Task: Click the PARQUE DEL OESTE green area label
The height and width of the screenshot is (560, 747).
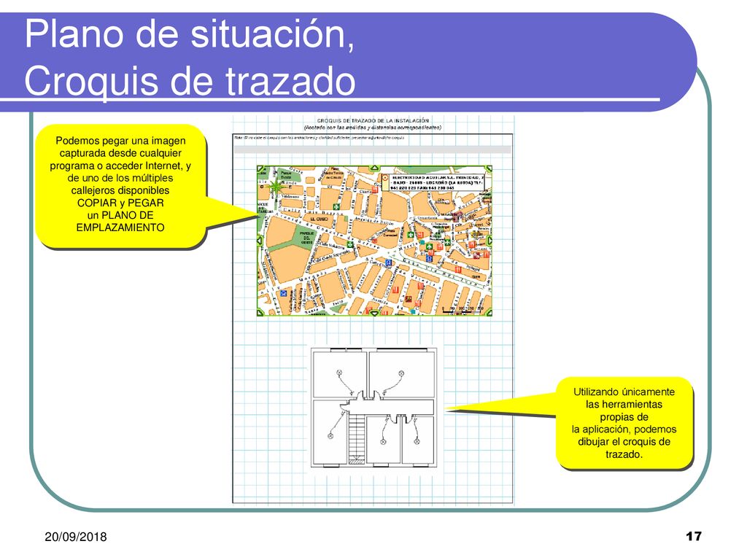Action: [x=307, y=238]
